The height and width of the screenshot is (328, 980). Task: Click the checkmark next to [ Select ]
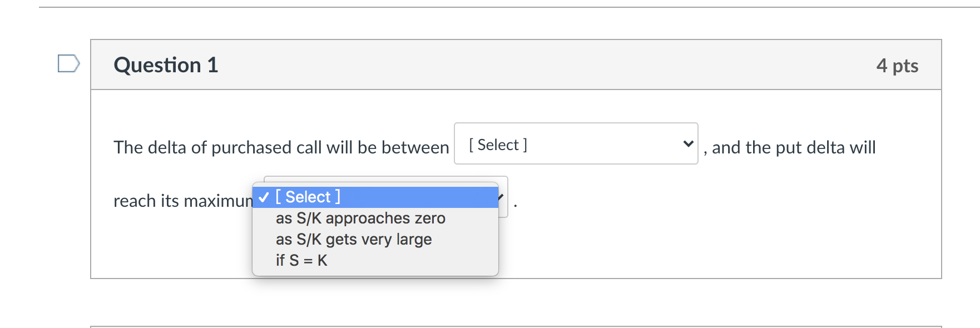tap(263, 196)
